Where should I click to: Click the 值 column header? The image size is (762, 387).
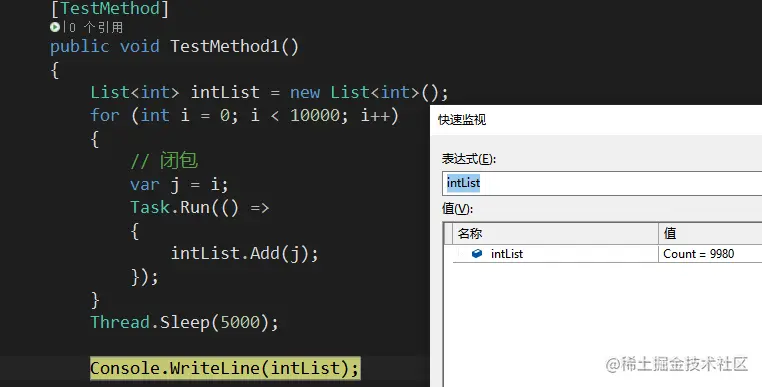pos(710,233)
